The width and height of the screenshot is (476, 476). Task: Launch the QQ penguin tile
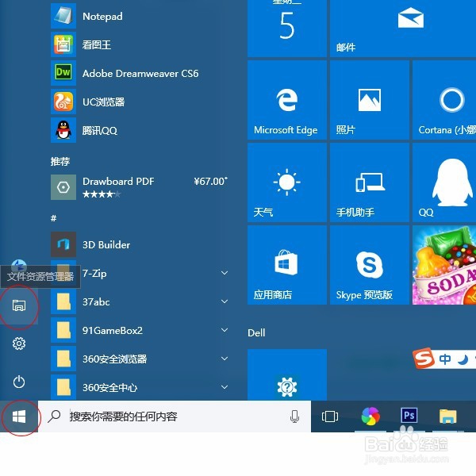444,182
